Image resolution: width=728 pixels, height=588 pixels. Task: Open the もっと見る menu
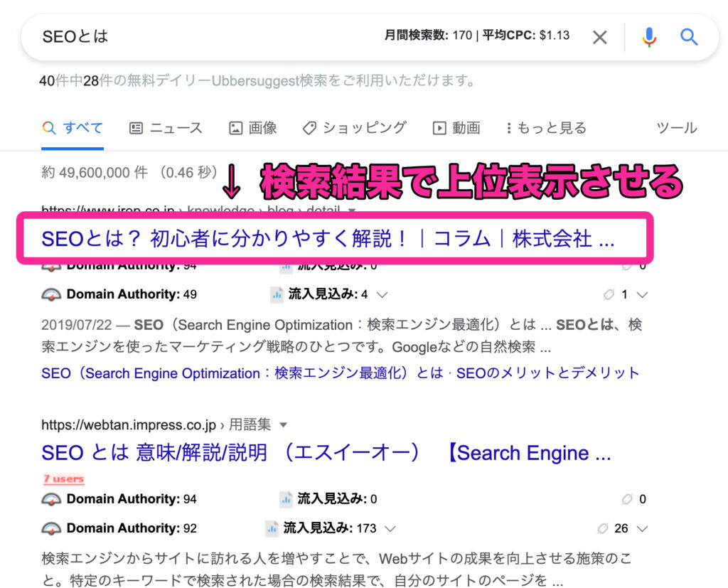(x=547, y=128)
